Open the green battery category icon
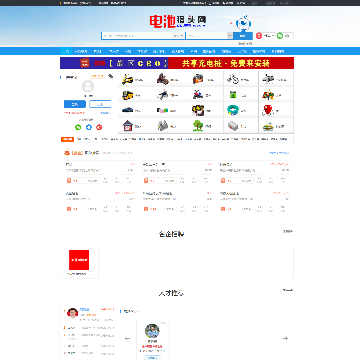 pos(233,95)
